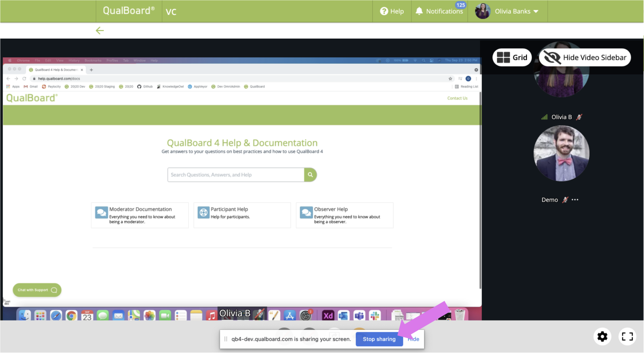644x354 pixels.
Task: Open Finder from the shared dock
Action: [25, 315]
